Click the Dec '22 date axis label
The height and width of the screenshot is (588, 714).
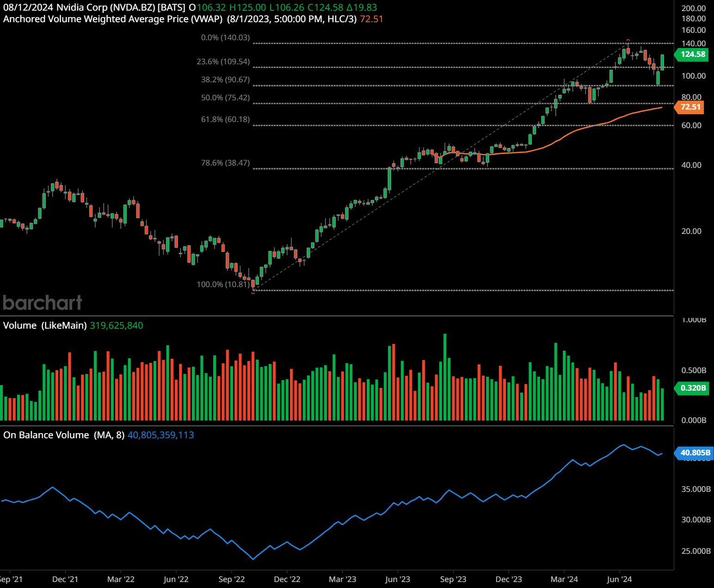(287, 579)
